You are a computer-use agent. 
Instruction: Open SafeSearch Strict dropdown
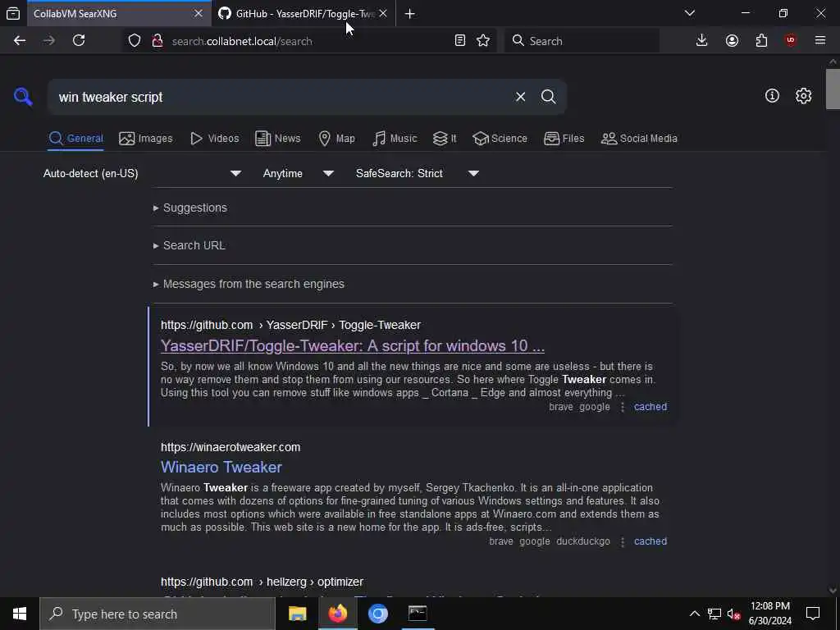tap(417, 174)
